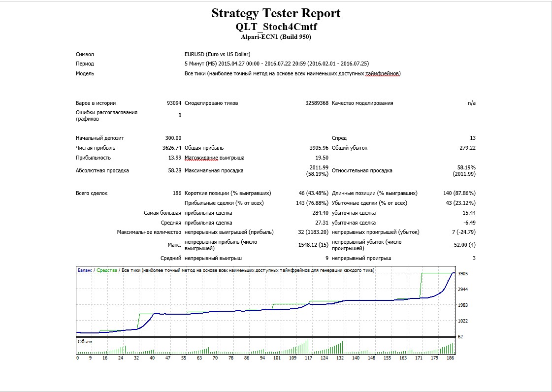
Task: Click the 'Общая прибыль' label
Action: 204,148
